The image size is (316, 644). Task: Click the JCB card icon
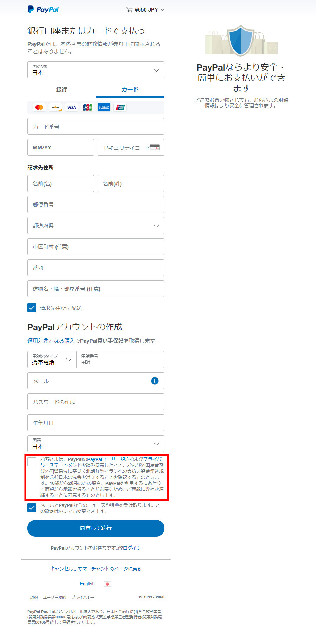87,107
